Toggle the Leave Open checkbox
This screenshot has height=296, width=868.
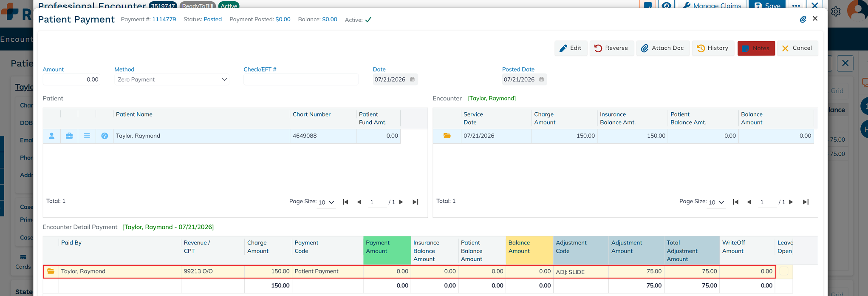pyautogui.click(x=784, y=271)
